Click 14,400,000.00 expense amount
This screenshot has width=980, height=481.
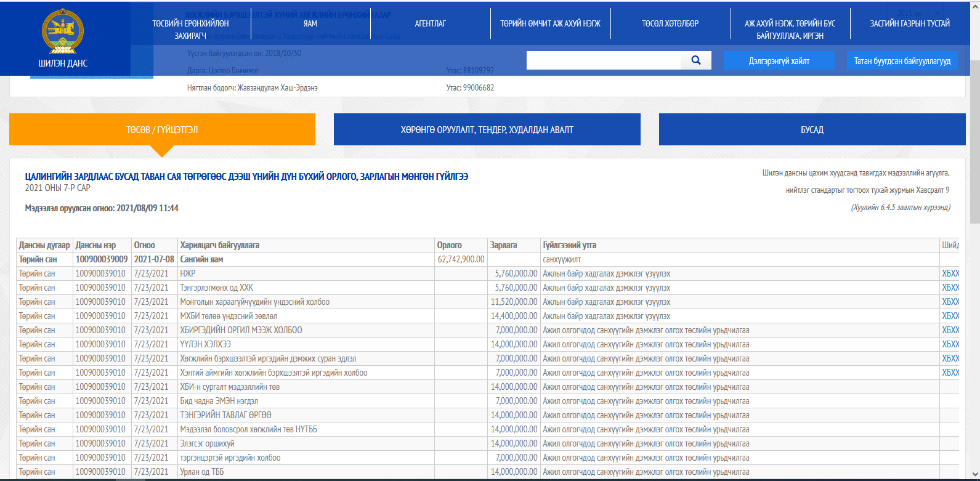point(514,316)
